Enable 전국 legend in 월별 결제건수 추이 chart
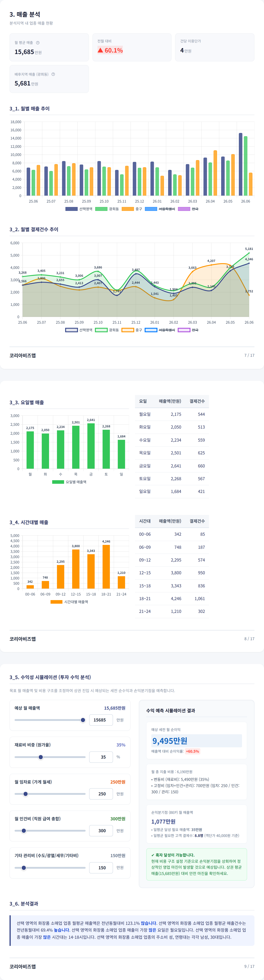The image size is (264, 980). click(188, 330)
